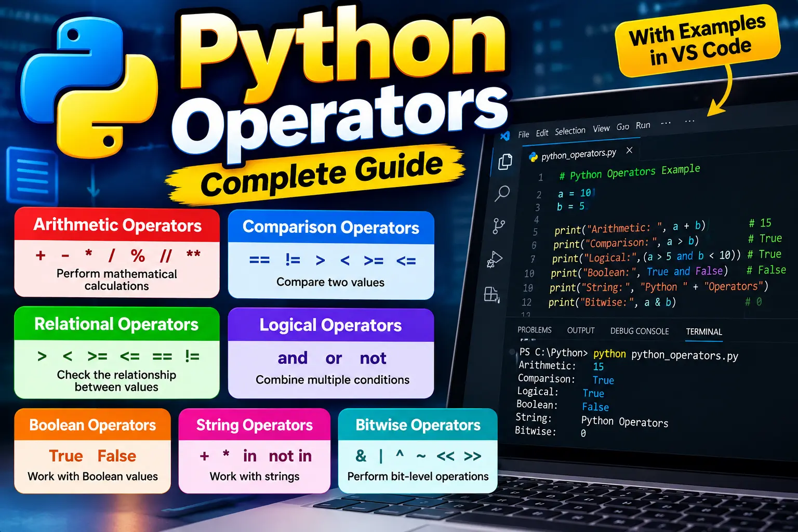Open the Edit menu
798x532 pixels.
[542, 133]
